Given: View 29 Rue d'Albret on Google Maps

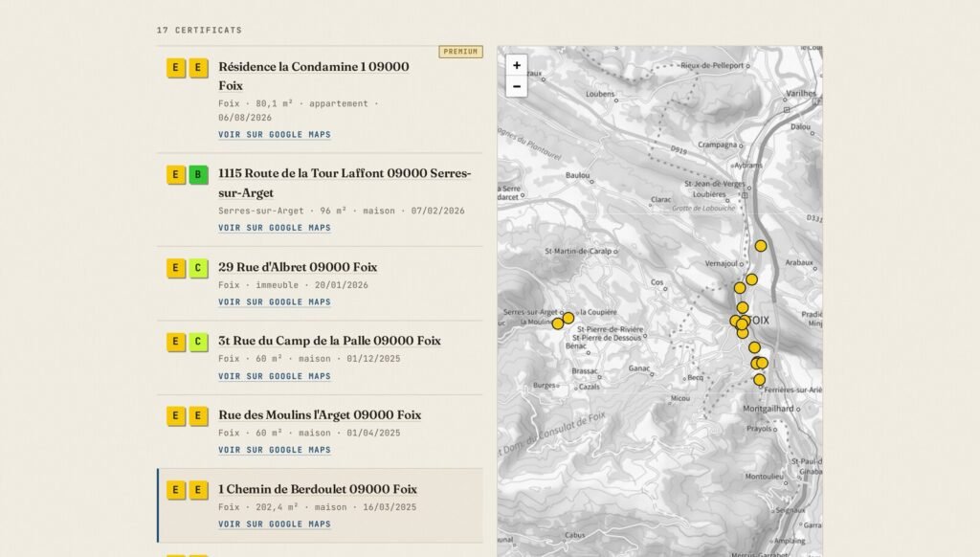Looking at the screenshot, I should (275, 301).
